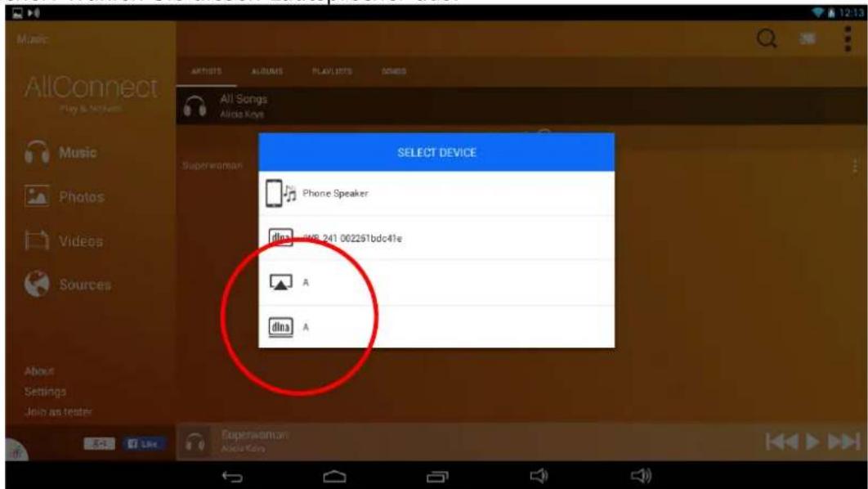Open the All Songs Alicia Keys entry
This screenshot has width=868, height=489.
(521, 105)
